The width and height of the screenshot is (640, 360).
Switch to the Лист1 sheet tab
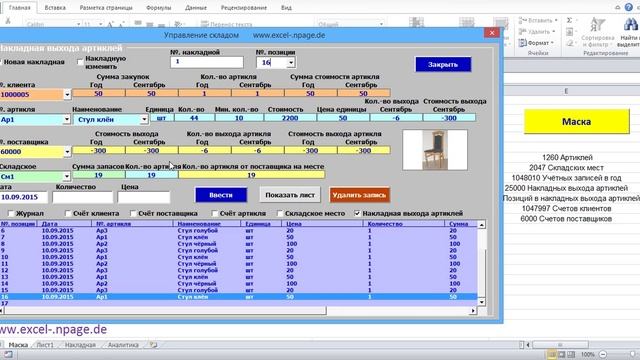coord(45,345)
